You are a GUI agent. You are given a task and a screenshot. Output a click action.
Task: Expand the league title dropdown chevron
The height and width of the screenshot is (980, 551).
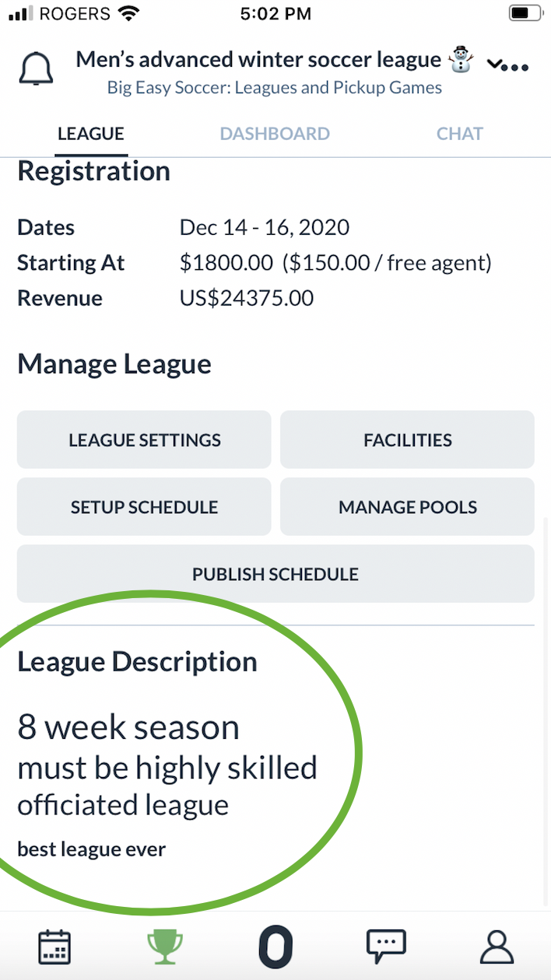tap(494, 64)
